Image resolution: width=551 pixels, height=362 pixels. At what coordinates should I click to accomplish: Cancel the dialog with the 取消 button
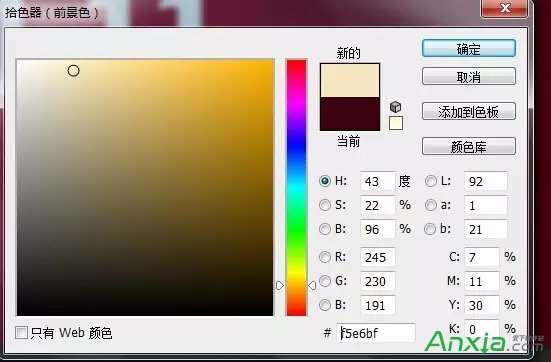click(469, 76)
